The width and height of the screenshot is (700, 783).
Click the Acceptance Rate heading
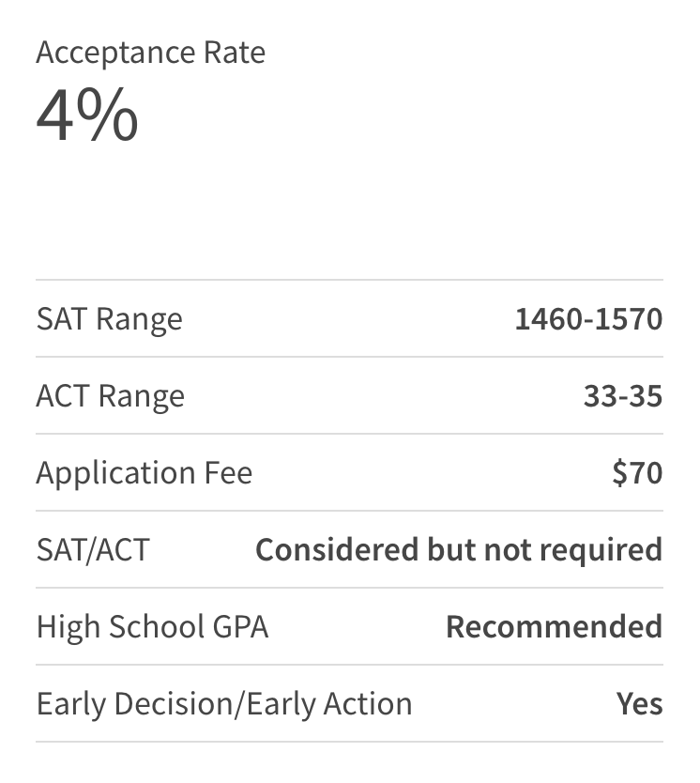tap(150, 53)
